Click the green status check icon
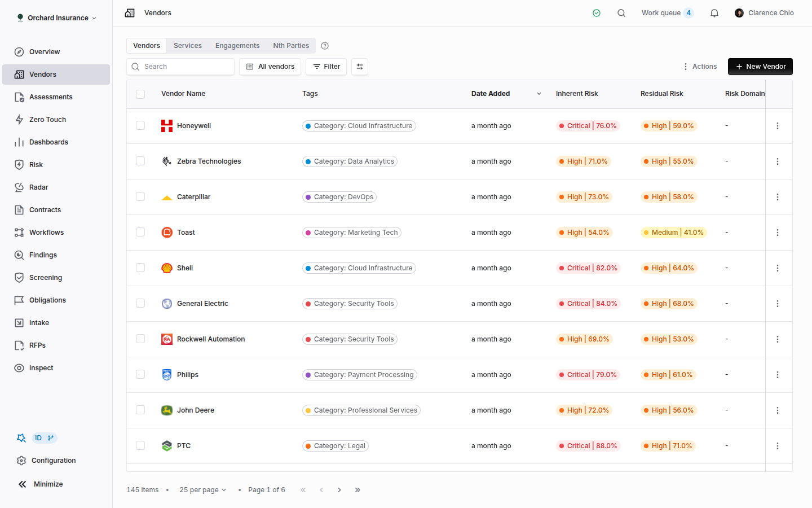Viewport: 812px width, 508px height. [597, 13]
